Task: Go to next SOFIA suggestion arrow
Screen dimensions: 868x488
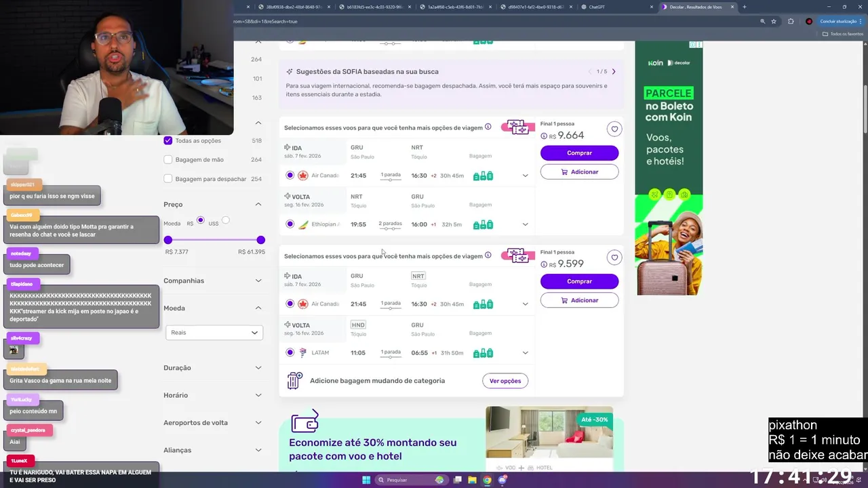Action: pyautogui.click(x=614, y=71)
